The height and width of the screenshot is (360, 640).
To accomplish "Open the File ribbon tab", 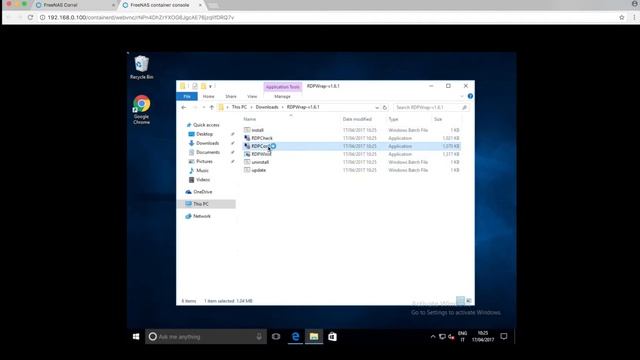I will 187,96.
